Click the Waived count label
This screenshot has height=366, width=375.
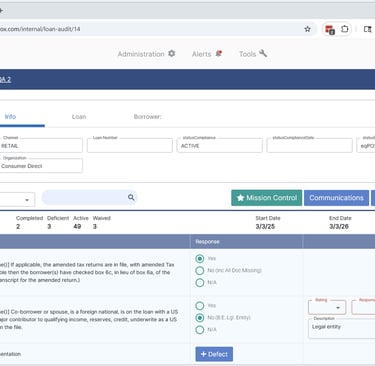tap(102, 218)
